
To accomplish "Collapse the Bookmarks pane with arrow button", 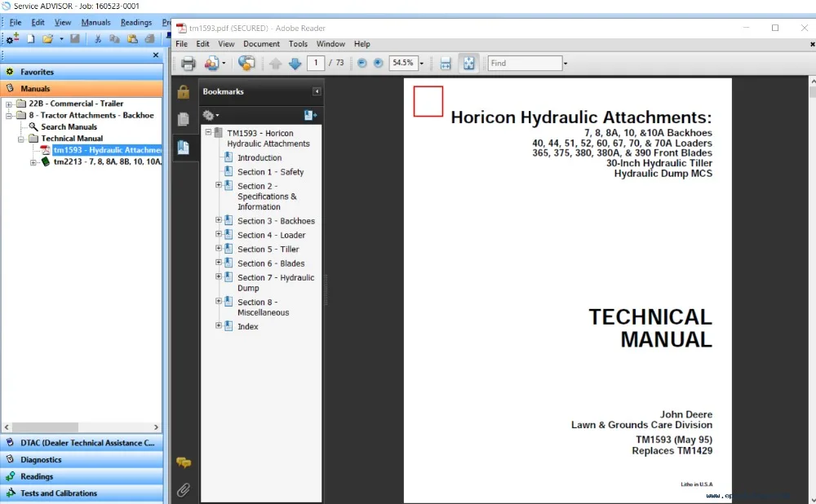I will pyautogui.click(x=317, y=91).
